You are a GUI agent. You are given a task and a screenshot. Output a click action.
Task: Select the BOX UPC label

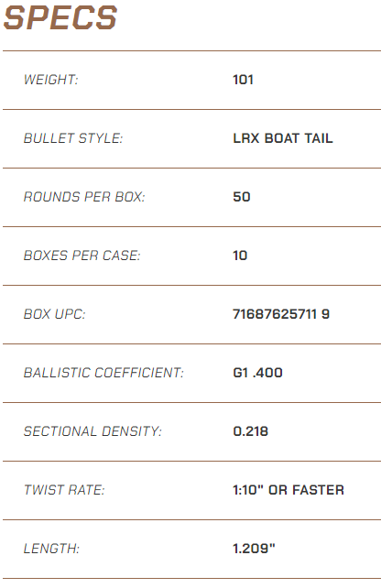point(54,314)
